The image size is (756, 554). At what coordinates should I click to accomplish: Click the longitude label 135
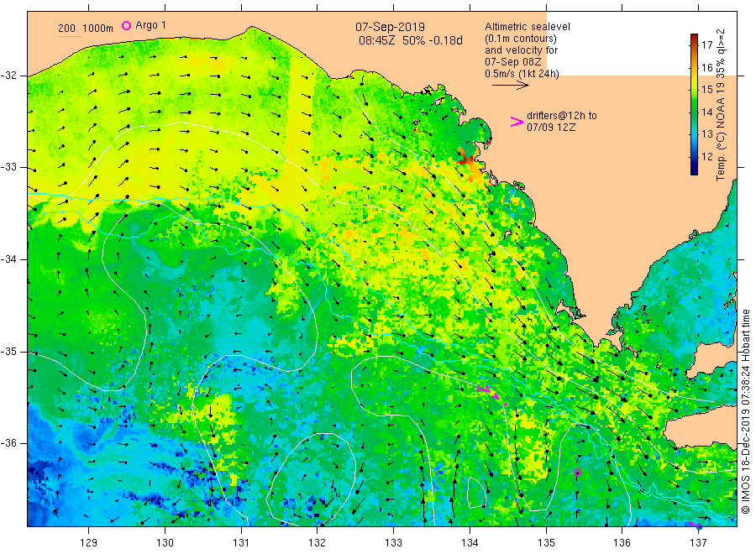coord(546,543)
